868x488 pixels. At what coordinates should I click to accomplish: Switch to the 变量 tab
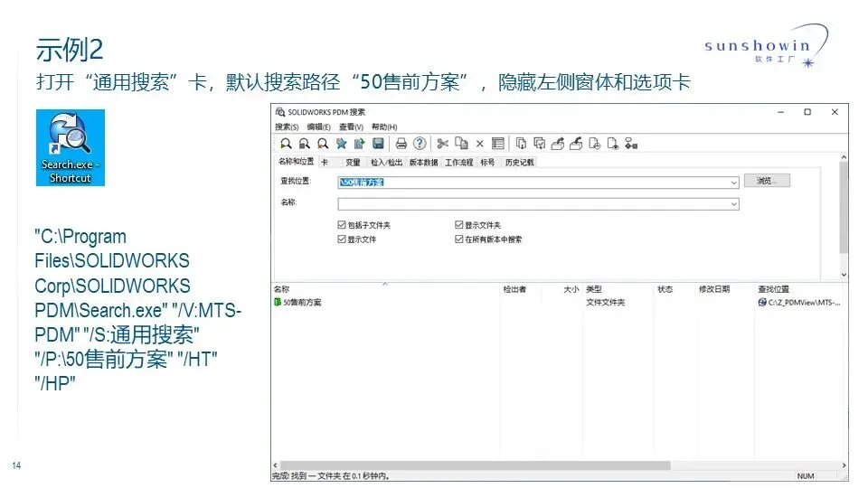click(x=353, y=162)
